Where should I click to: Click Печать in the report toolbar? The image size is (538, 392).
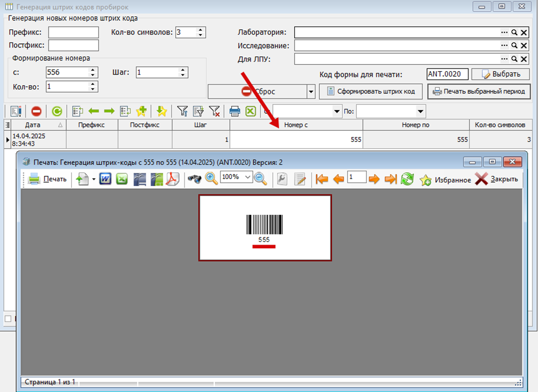click(x=47, y=179)
